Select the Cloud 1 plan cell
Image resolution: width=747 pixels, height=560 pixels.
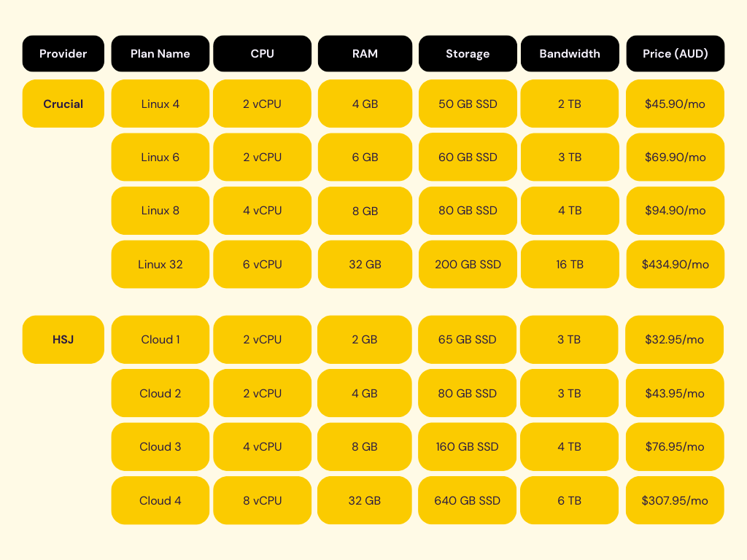tap(160, 339)
